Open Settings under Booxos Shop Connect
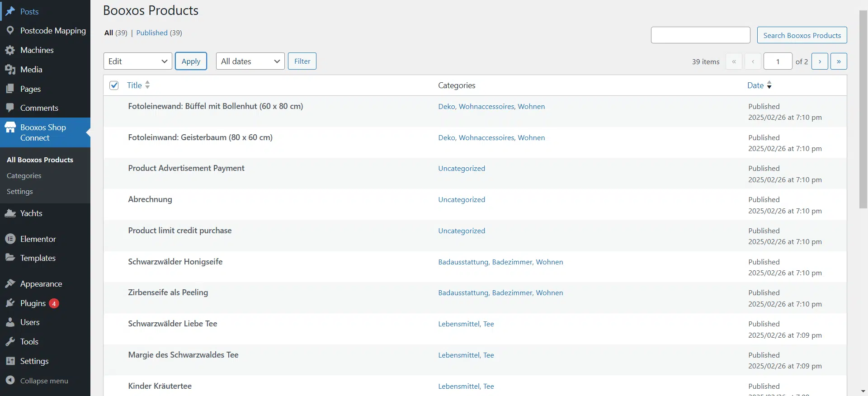 (x=20, y=192)
